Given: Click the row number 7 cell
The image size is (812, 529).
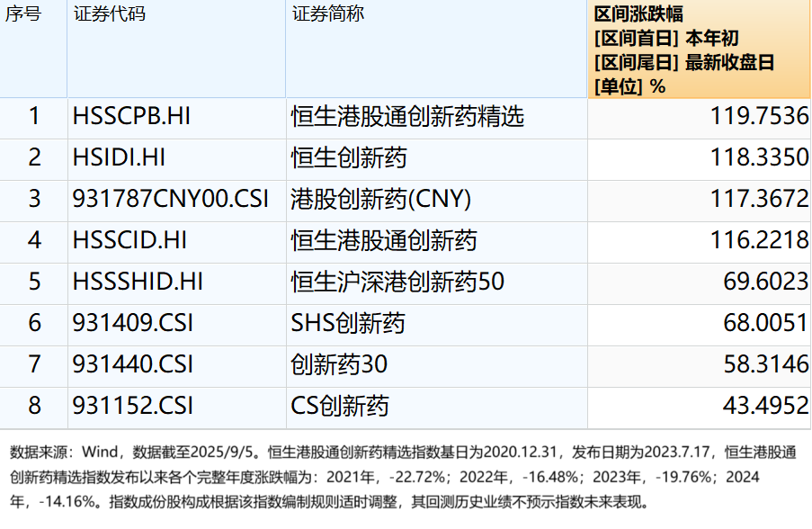Looking at the screenshot, I should coord(33,364).
